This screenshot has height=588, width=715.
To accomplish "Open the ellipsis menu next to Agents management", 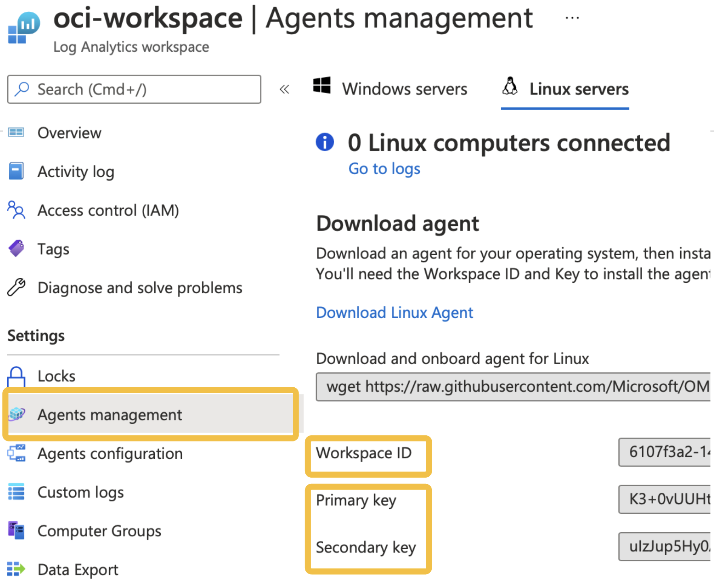I will click(572, 17).
